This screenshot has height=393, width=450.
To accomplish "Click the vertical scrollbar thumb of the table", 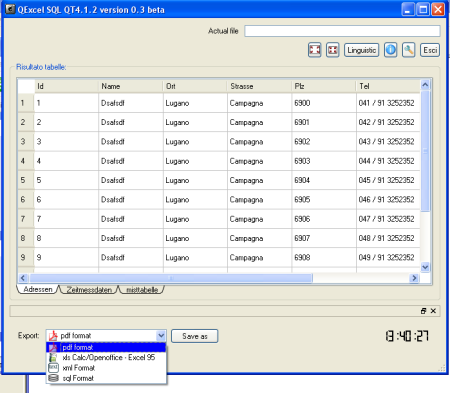I will 425,151.
